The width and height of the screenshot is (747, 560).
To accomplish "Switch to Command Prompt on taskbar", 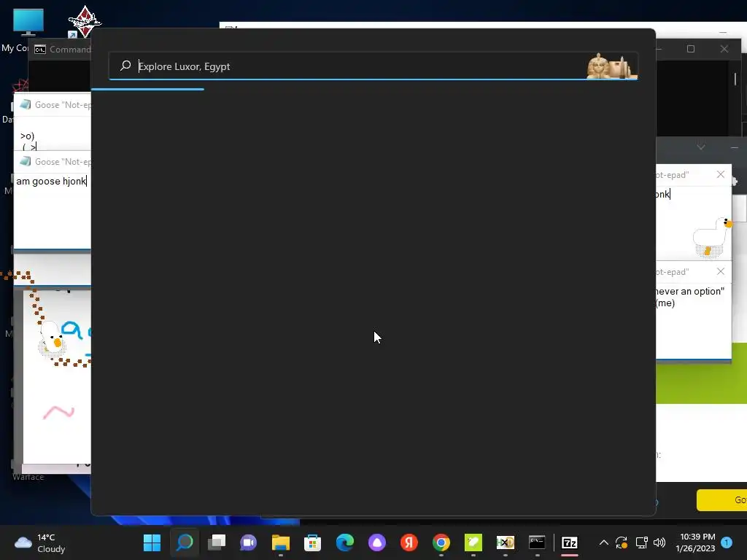I will coord(537,542).
